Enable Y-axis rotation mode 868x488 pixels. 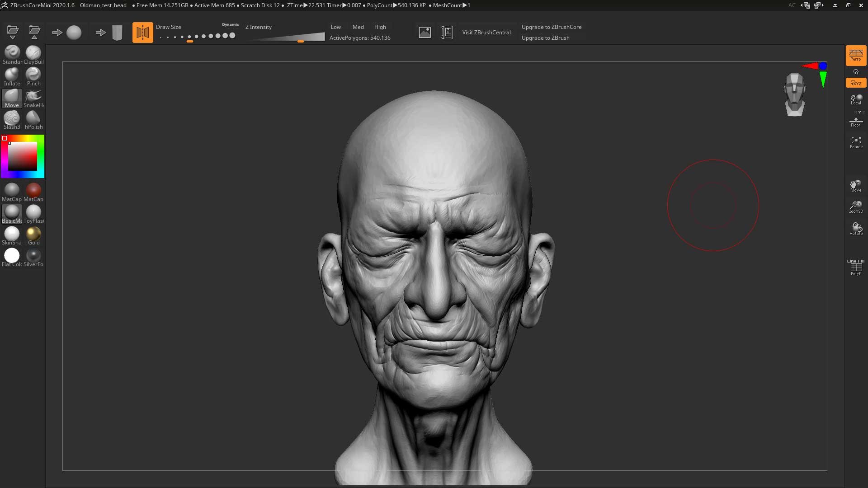pos(856,72)
